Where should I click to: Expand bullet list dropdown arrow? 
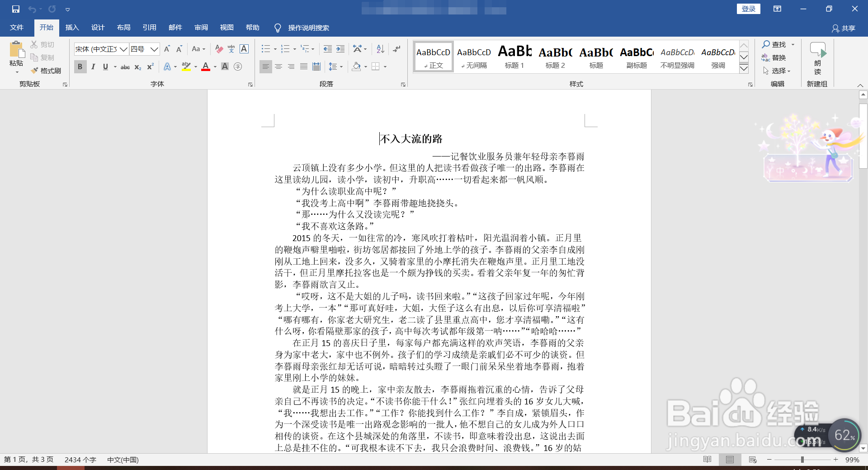275,49
